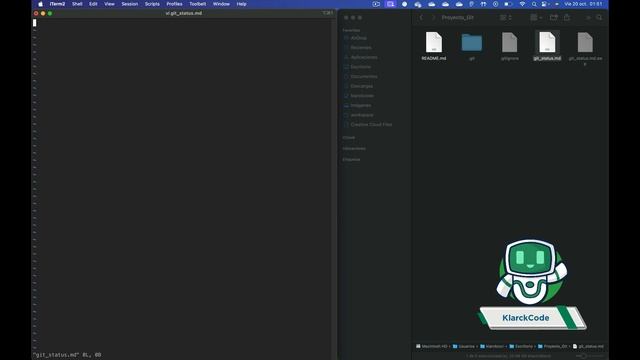
Task: Adjust Finder icon size slider
Action: 589,356
